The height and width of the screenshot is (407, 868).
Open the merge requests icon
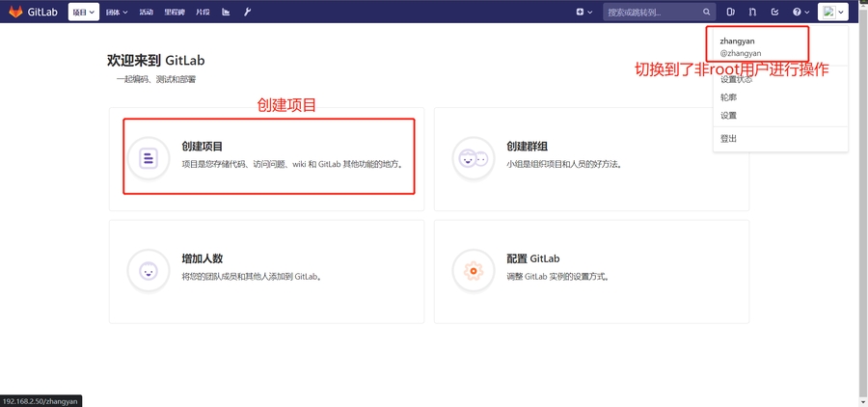pyautogui.click(x=752, y=13)
